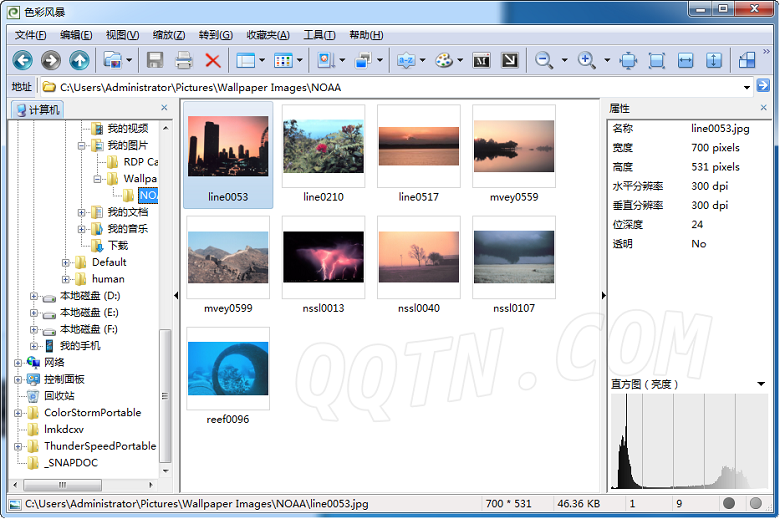Open the 收藏夹(A) menu
Screen dimensions: 780x519
(268, 34)
